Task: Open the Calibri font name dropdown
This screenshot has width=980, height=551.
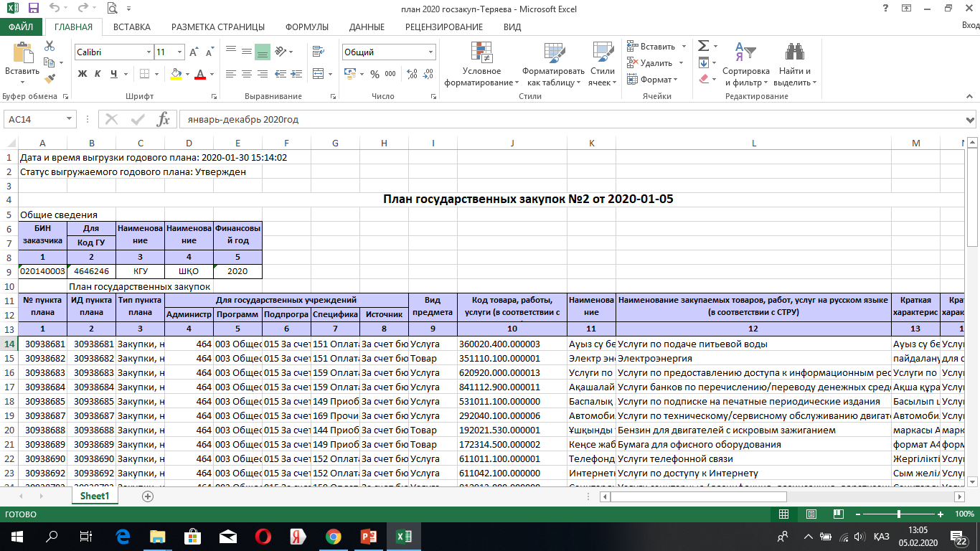Action: click(149, 52)
